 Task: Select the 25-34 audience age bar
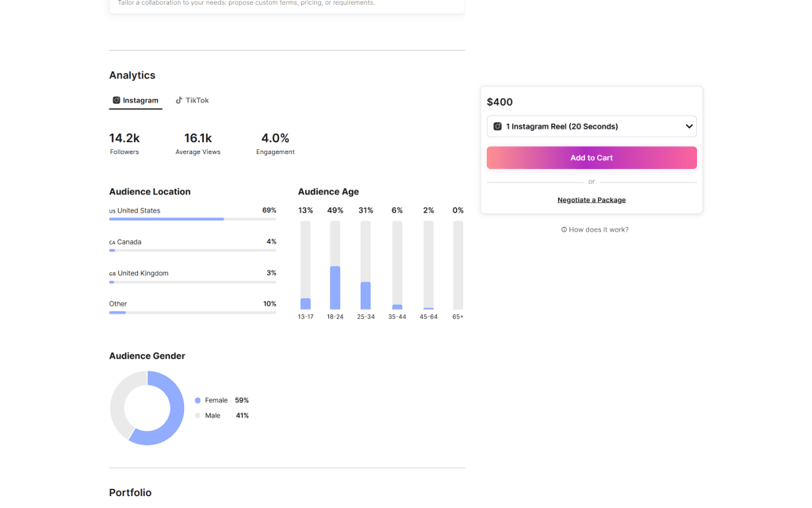click(366, 295)
